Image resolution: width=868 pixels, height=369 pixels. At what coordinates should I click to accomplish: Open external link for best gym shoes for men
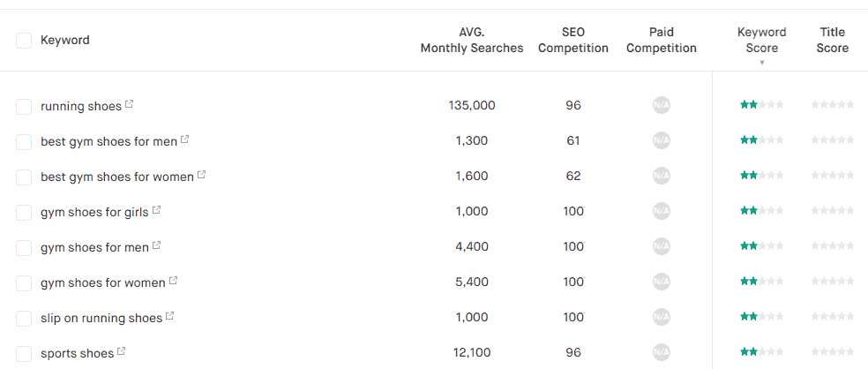coord(185,140)
